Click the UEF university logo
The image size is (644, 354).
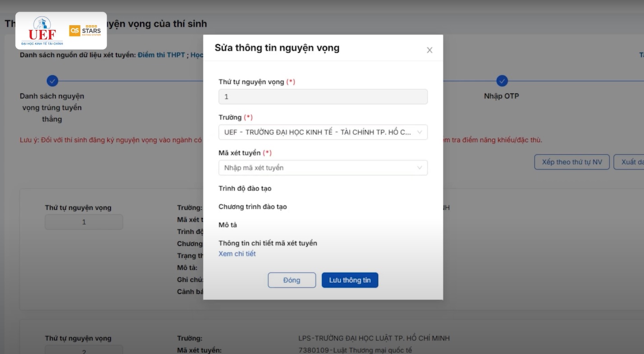click(42, 31)
